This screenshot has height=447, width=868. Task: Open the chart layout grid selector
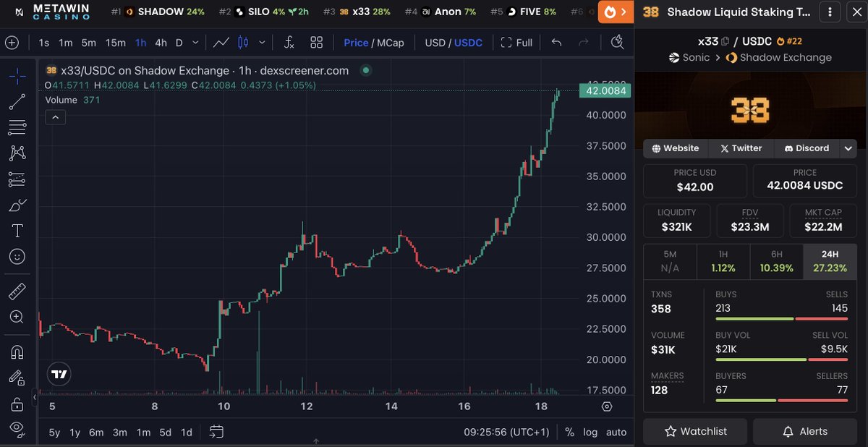coord(316,43)
